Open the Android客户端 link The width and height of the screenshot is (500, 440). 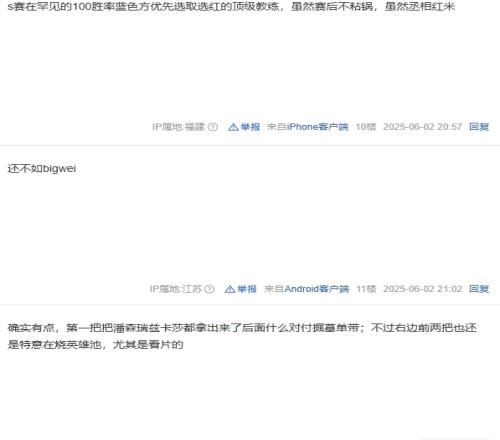[316, 289]
